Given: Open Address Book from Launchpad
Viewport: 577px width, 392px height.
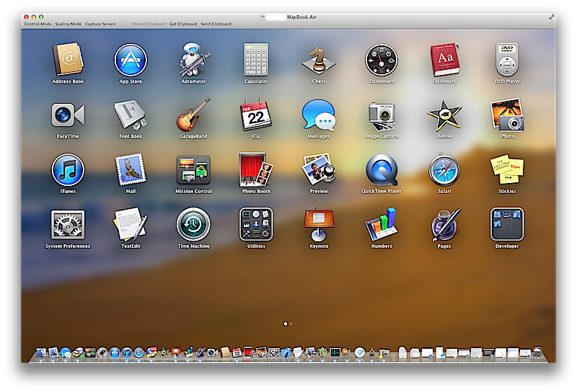Looking at the screenshot, I should point(68,60).
